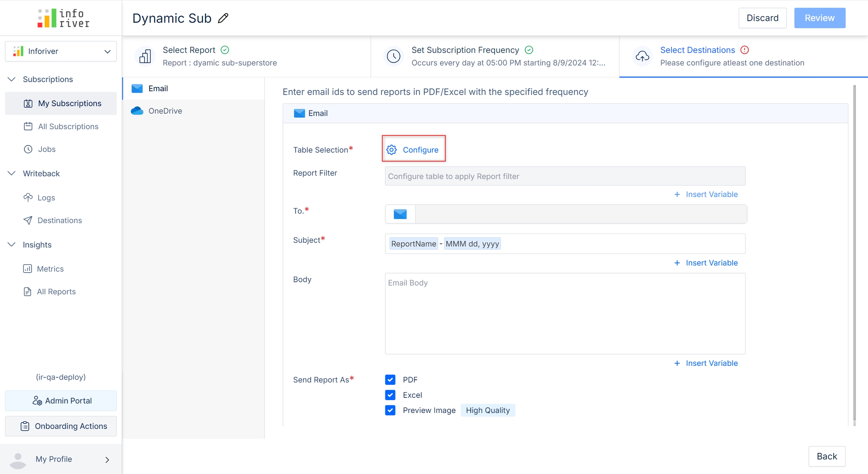Viewport: 868px width, 474px height.
Task: Open Jobs via its clock icon
Action: 28,149
